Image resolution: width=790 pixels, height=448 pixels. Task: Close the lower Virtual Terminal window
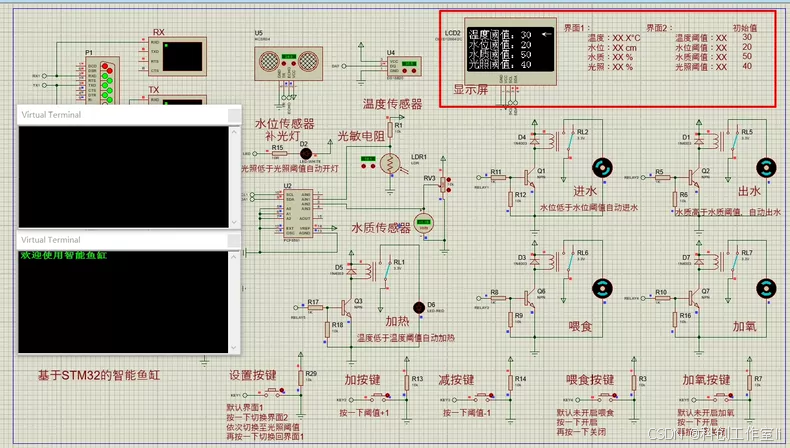[234, 241]
